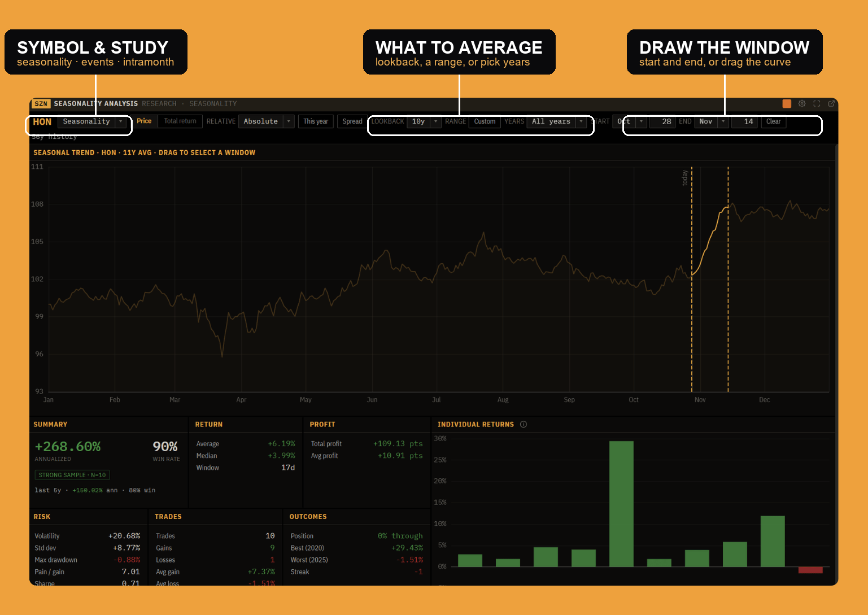Click the Window 17d value

[289, 468]
